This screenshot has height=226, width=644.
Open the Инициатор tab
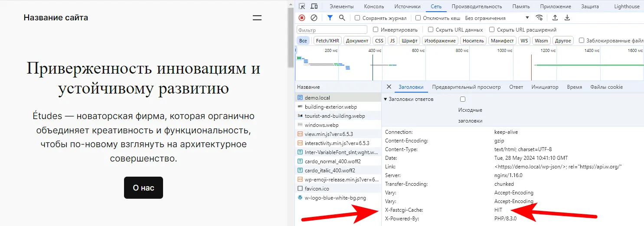[545, 87]
